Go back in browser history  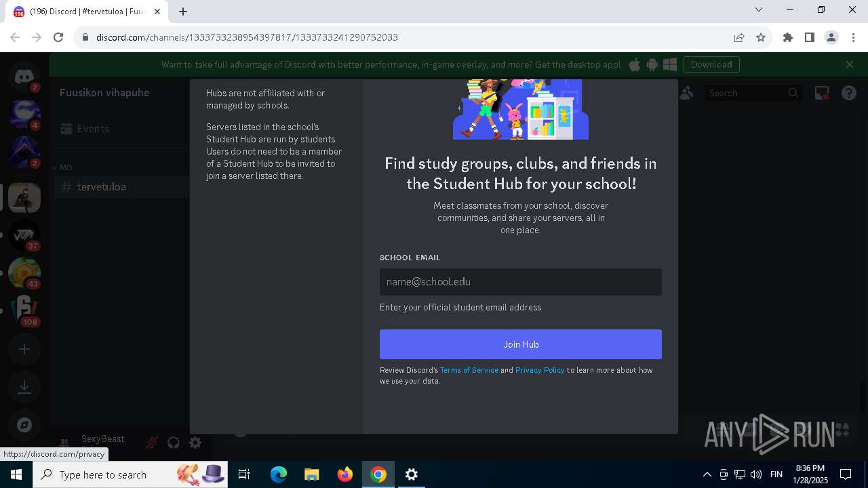[15, 37]
